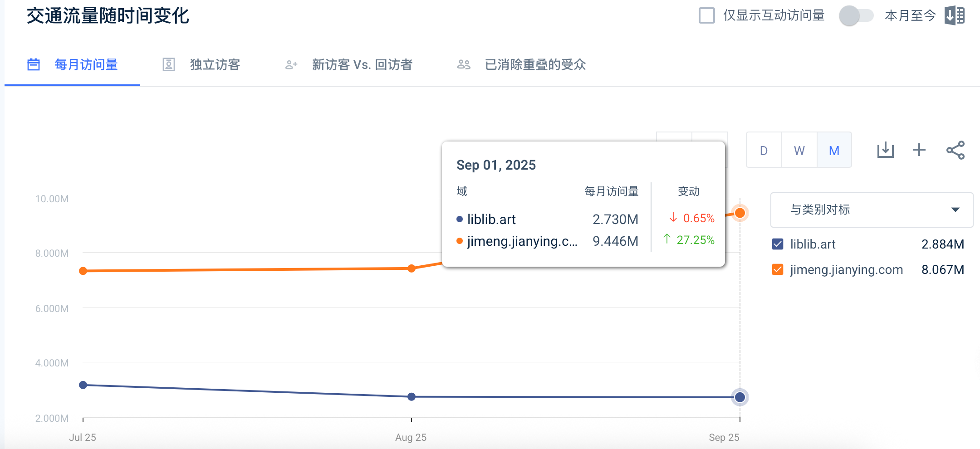Click the 已消除重叠的受众 audience icon
Screen dimensions: 980x449
pyautogui.click(x=464, y=65)
